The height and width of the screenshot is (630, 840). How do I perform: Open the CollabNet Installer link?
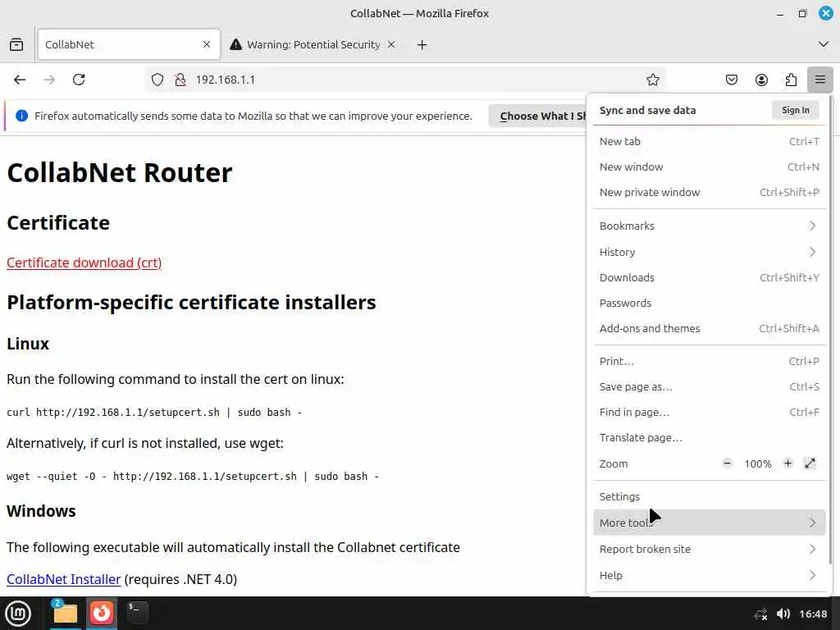tap(64, 579)
